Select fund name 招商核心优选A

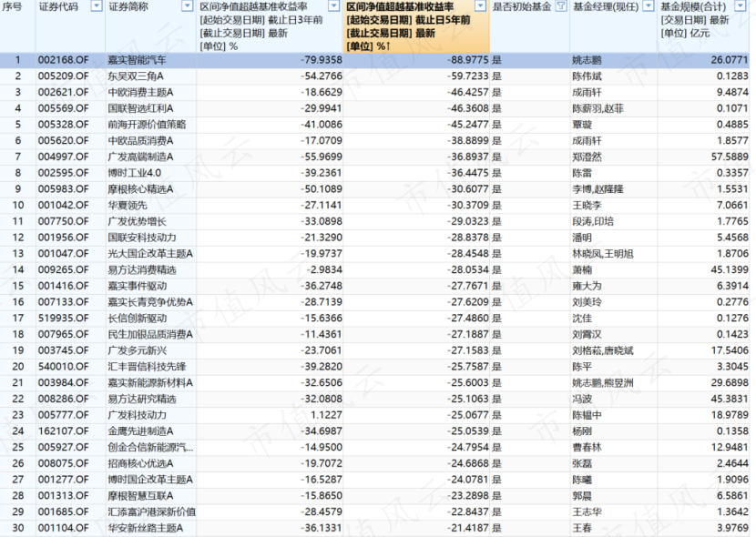click(x=140, y=463)
